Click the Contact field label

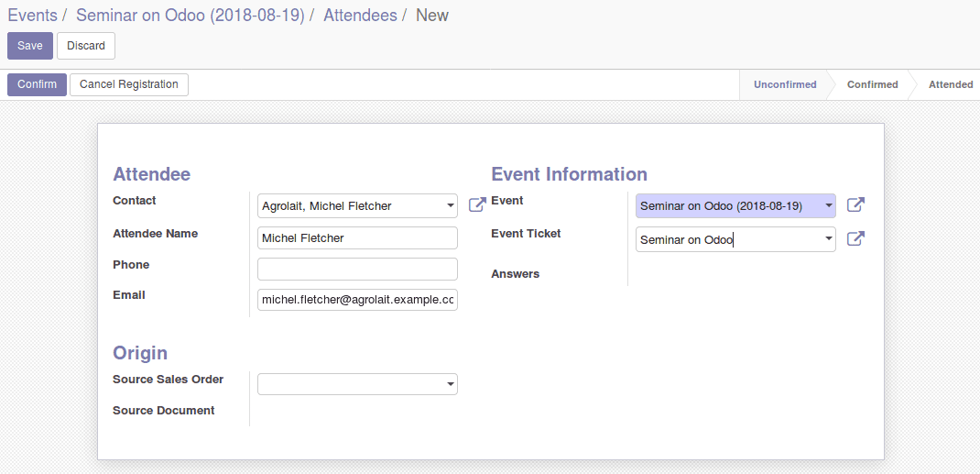click(x=135, y=201)
